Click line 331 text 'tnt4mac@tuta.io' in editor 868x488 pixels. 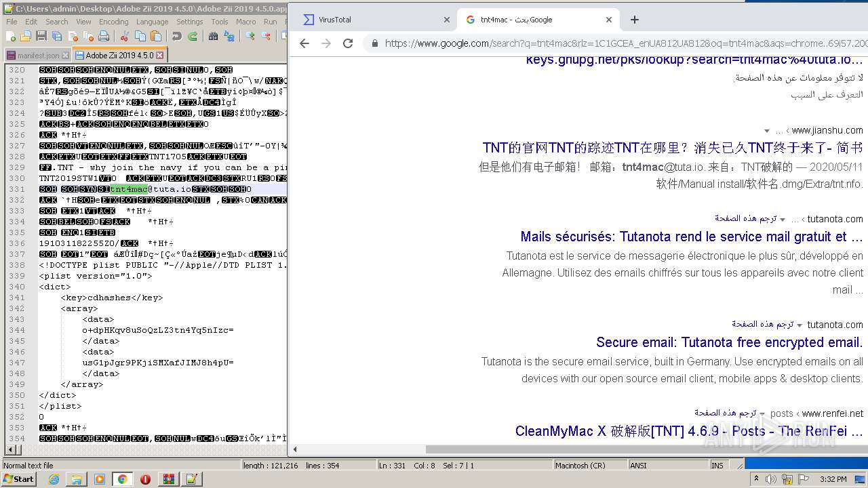pos(151,189)
